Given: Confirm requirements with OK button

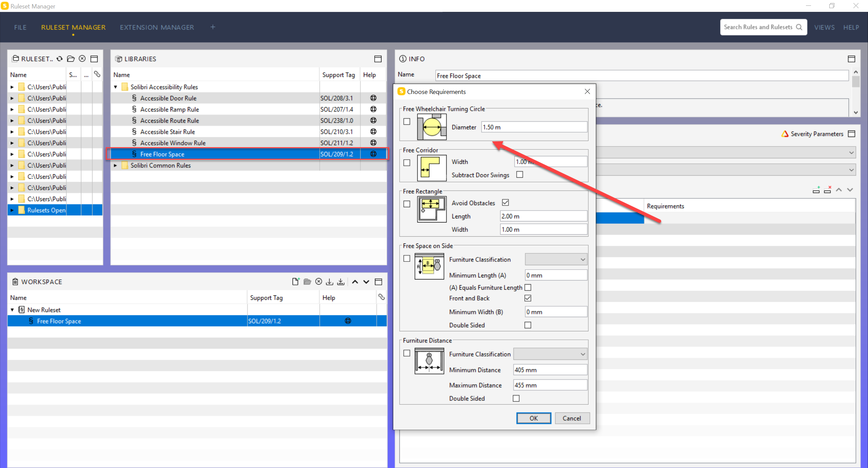Looking at the screenshot, I should coord(534,418).
